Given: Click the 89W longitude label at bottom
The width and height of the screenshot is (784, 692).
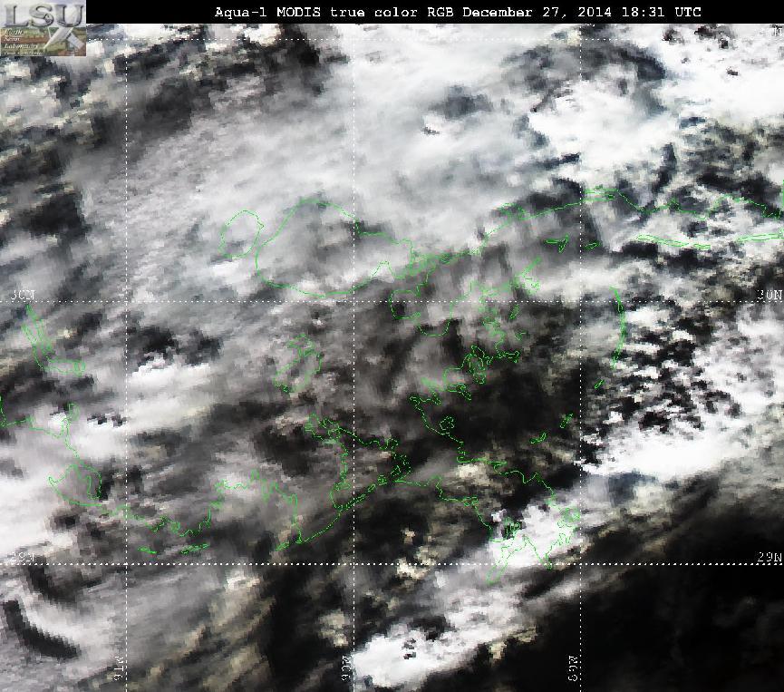Looking at the screenshot, I should [573, 668].
